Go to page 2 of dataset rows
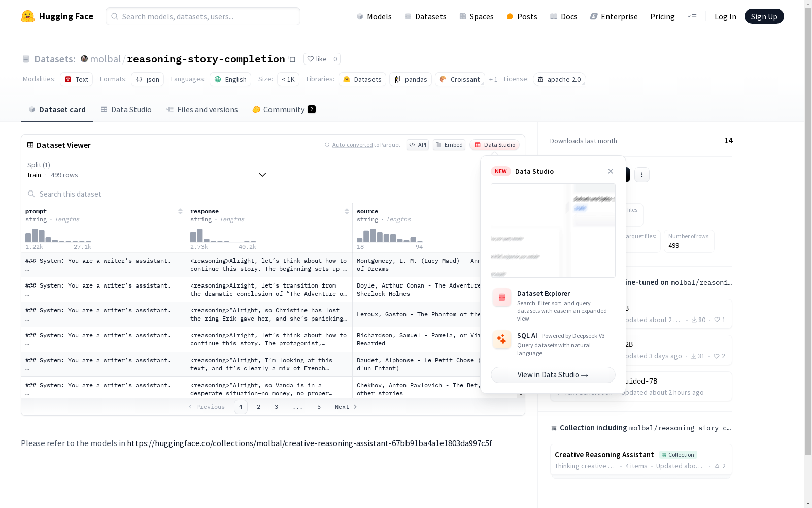 pyautogui.click(x=258, y=407)
